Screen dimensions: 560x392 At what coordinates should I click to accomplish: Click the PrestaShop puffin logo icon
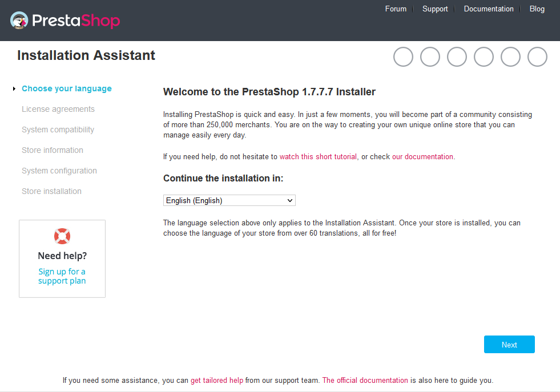click(x=19, y=21)
